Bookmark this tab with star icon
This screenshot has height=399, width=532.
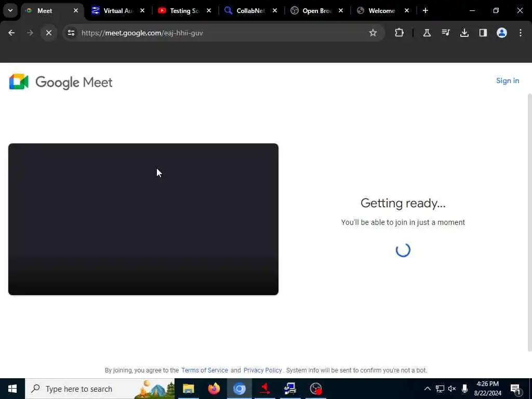pyautogui.click(x=373, y=33)
